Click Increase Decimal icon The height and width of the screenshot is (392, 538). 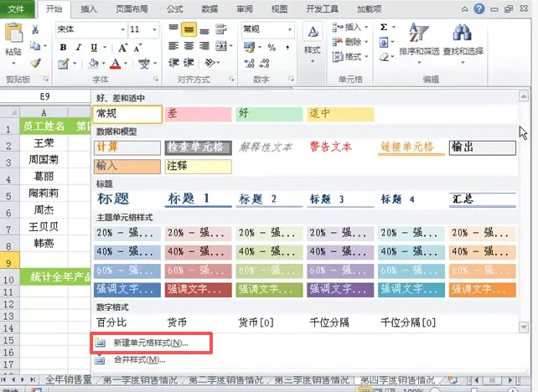click(x=249, y=64)
